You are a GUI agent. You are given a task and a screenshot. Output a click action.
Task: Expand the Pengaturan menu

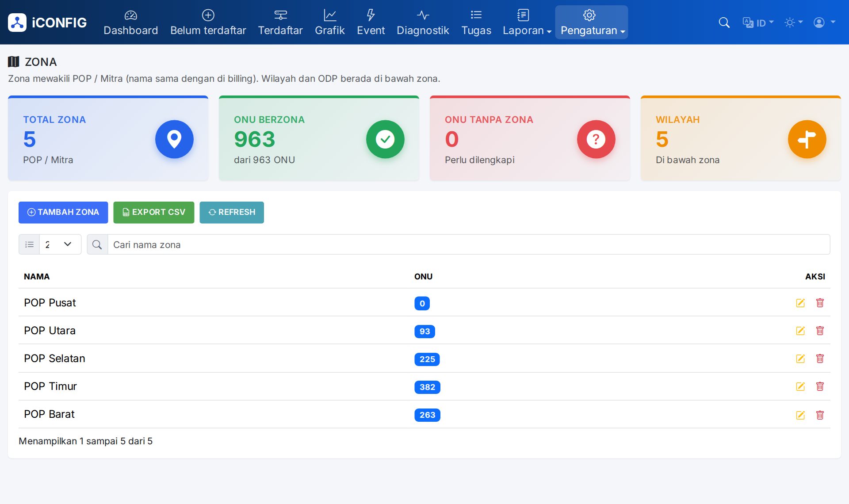[x=592, y=22]
